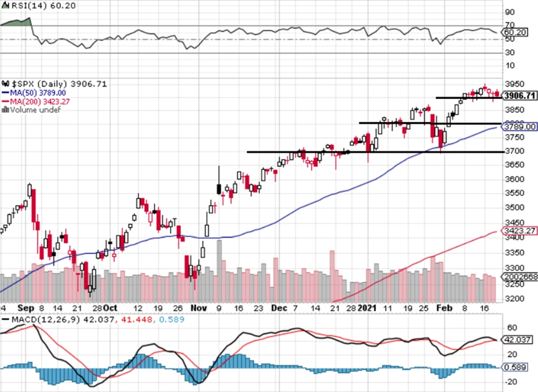Click the 3423.27 MA200 axis tag
This screenshot has width=538, height=392.
[520, 231]
